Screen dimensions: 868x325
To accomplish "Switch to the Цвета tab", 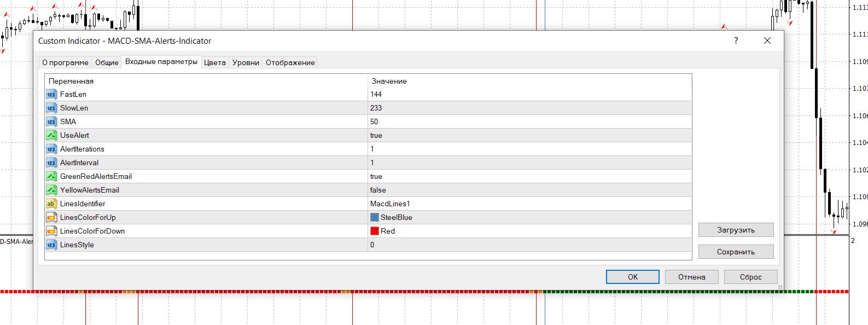I will click(x=215, y=62).
